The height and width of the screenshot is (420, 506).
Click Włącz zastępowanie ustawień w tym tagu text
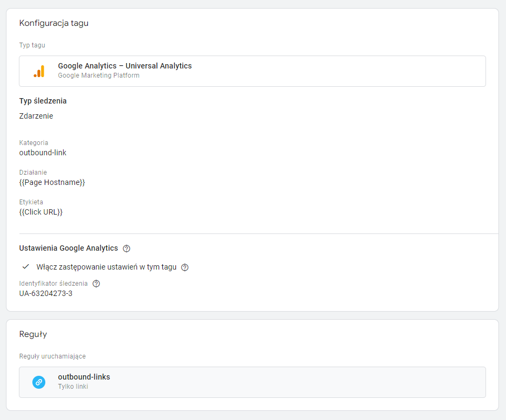[106, 267]
